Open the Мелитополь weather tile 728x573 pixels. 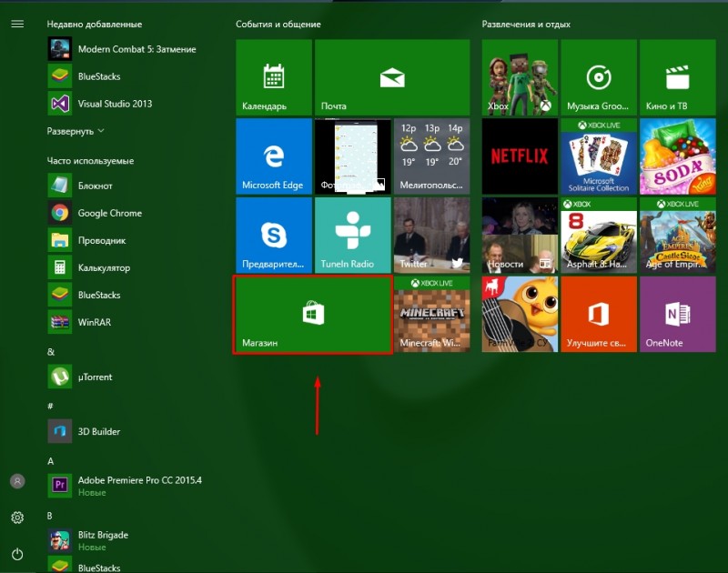click(x=431, y=156)
